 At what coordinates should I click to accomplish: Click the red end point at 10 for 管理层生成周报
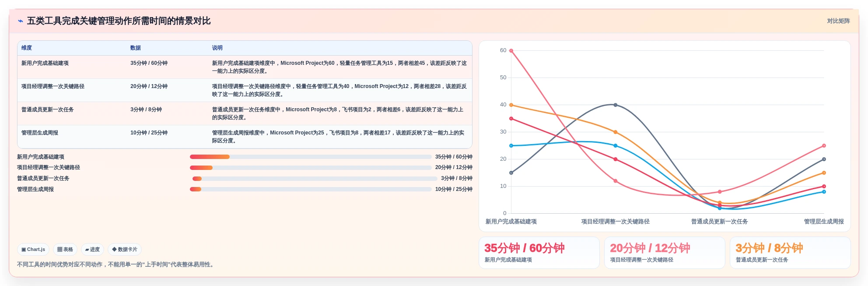824,187
